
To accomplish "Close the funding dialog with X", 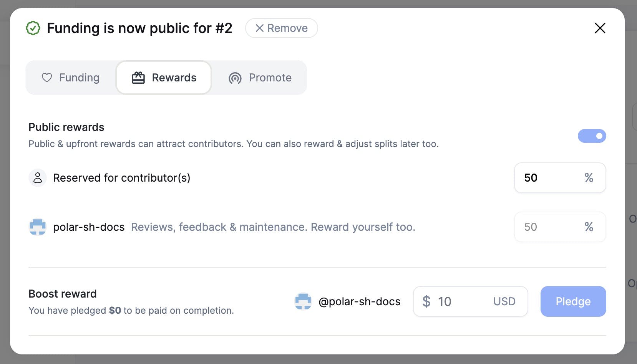I will point(600,28).
